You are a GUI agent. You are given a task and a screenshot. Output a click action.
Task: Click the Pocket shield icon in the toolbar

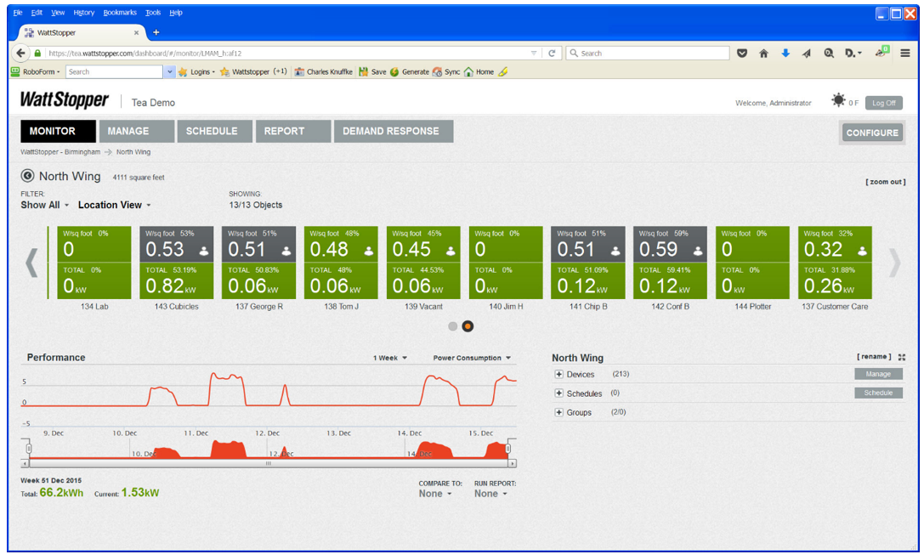click(x=742, y=53)
